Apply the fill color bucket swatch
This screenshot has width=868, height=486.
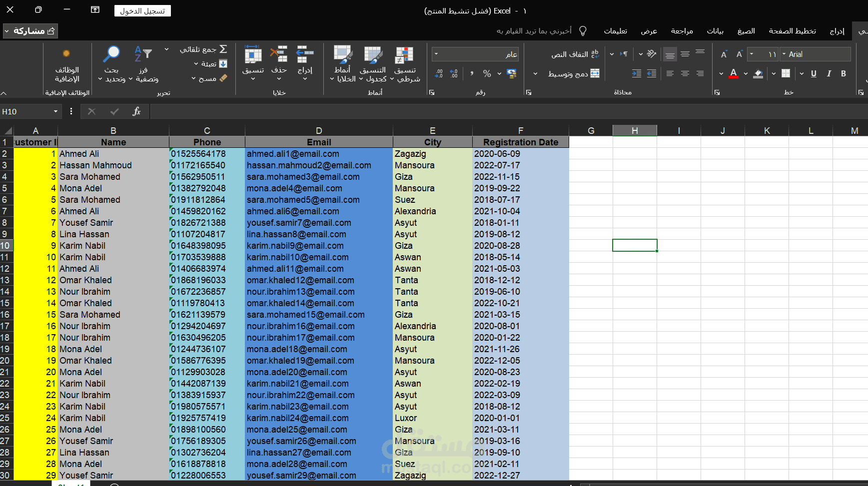[758, 73]
